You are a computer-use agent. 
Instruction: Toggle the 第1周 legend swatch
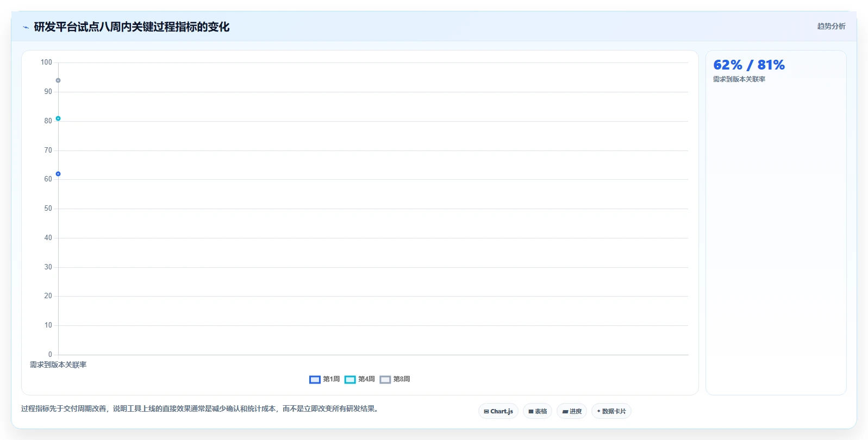pyautogui.click(x=315, y=379)
